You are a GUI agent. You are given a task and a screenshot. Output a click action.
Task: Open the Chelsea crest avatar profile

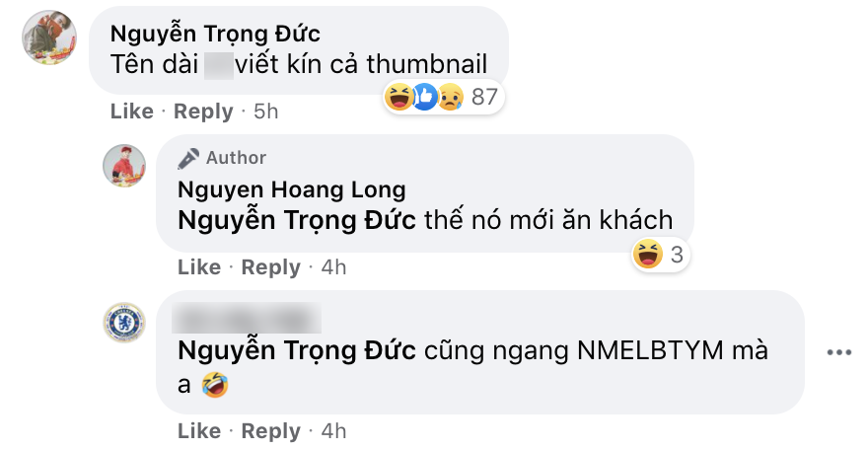coord(124,323)
